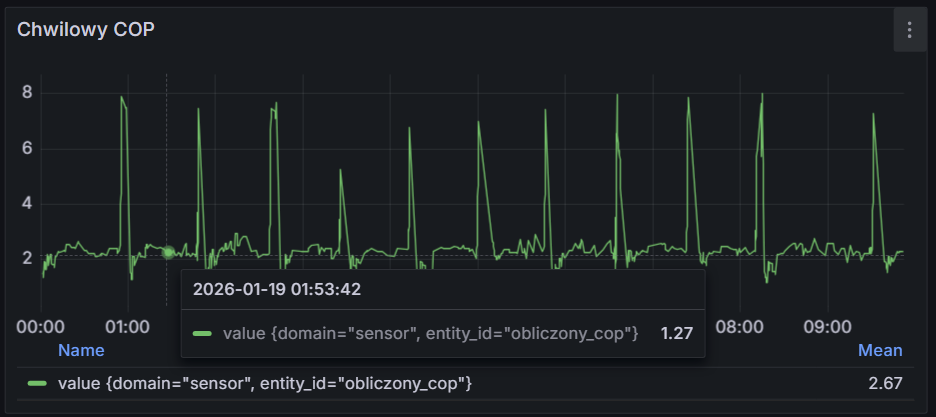Open the panel menu with three dots
Image resolution: width=936 pixels, height=417 pixels.
(x=909, y=30)
